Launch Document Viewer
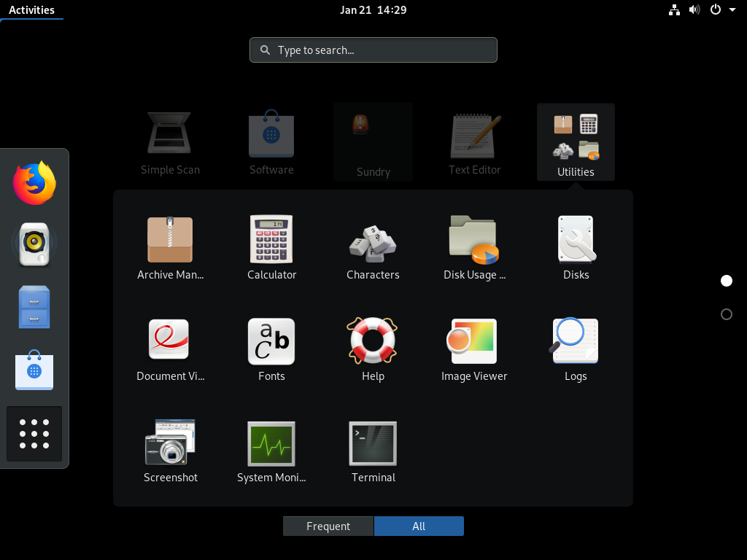The height and width of the screenshot is (560, 747). click(x=170, y=349)
